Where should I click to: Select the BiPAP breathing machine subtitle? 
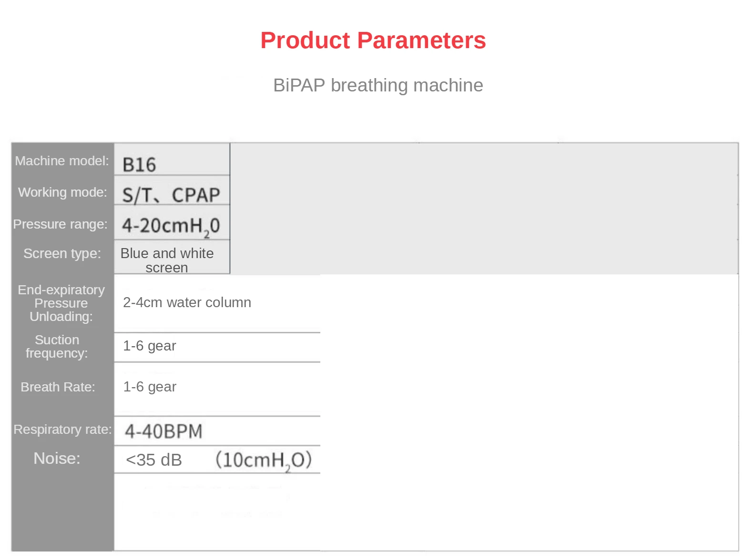[378, 85]
